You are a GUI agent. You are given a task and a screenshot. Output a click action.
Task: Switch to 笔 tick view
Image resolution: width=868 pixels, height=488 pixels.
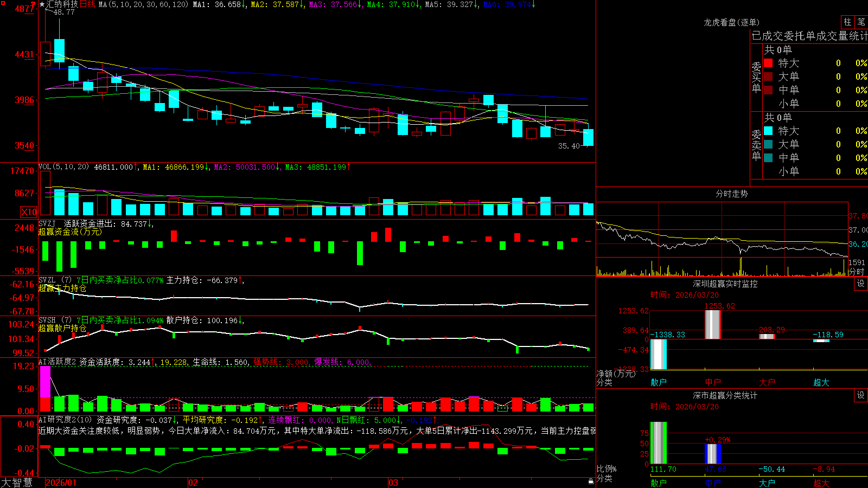[861, 22]
